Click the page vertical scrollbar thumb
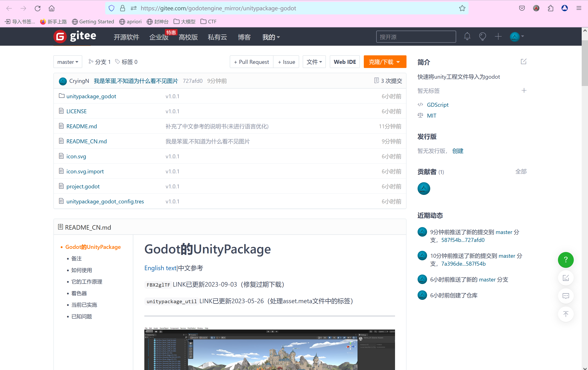Viewport: 588px width, 370px height. [x=585, y=63]
